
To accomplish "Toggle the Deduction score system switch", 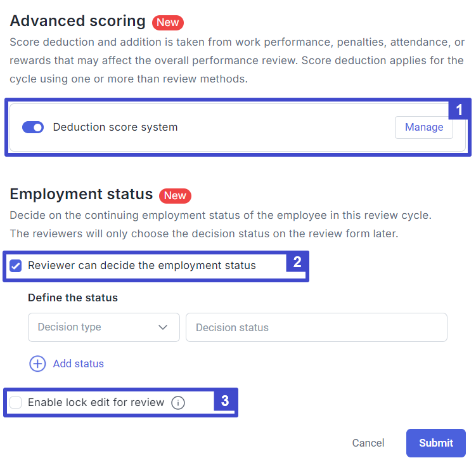I will pos(33,127).
